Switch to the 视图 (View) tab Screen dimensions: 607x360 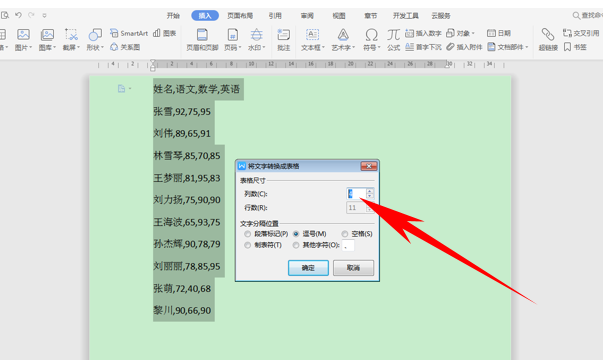tap(339, 15)
